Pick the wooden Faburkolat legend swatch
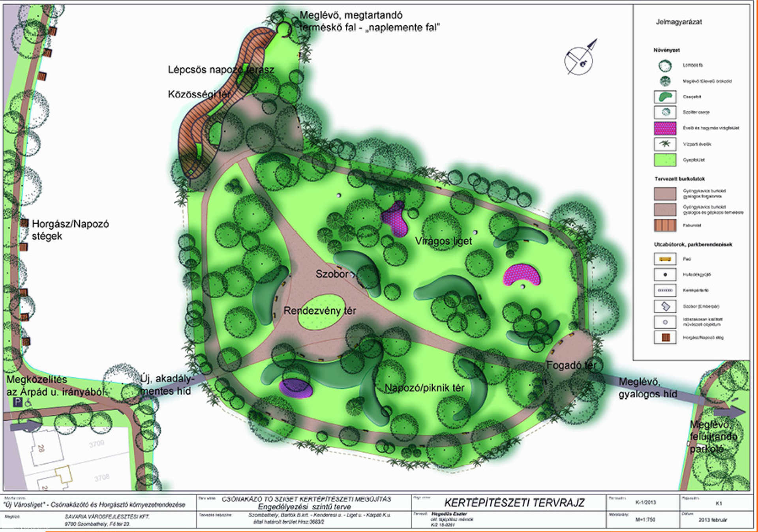This screenshot has height=532, width=758. 665,225
